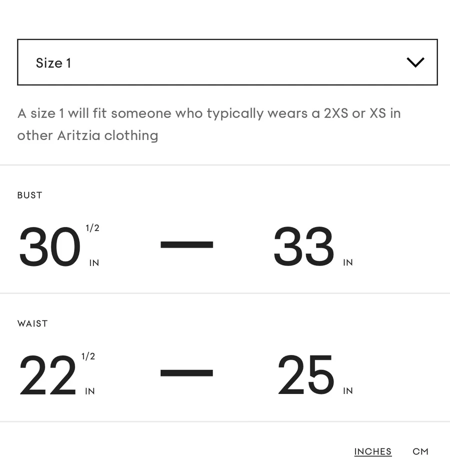450x476 pixels.
Task: Click the IN unit next to 33
Action: (x=348, y=262)
